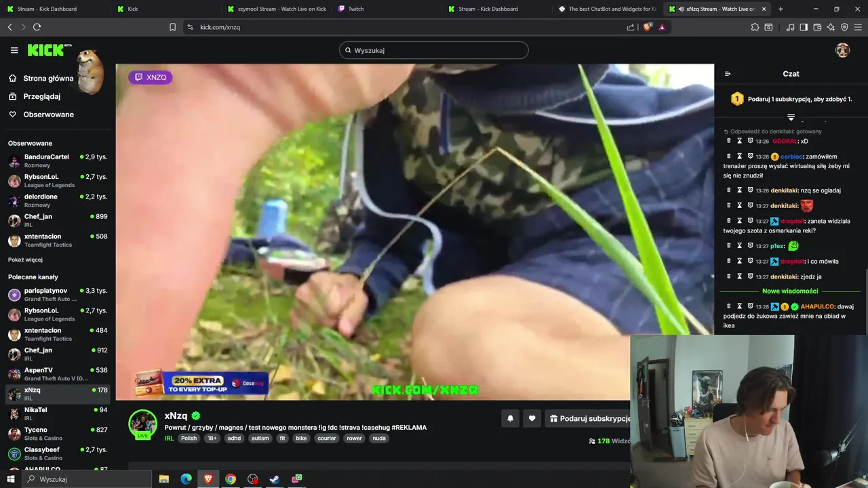
Task: Delete AHAPULCO's chat message
Action: click(x=729, y=306)
